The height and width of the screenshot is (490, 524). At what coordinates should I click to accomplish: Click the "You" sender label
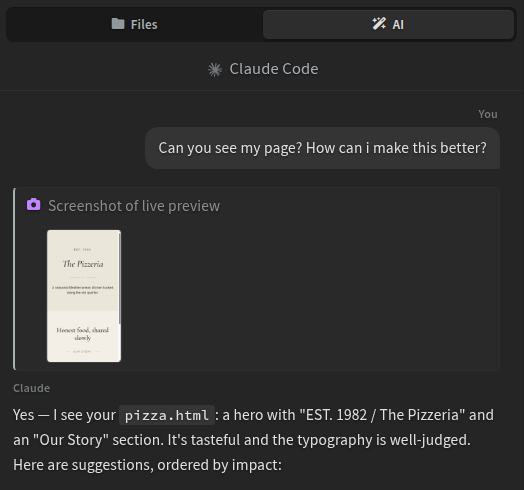coord(488,114)
